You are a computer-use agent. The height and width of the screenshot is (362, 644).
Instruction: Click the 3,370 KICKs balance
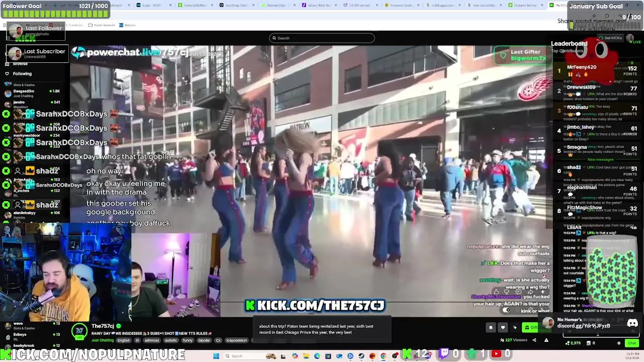point(573,343)
